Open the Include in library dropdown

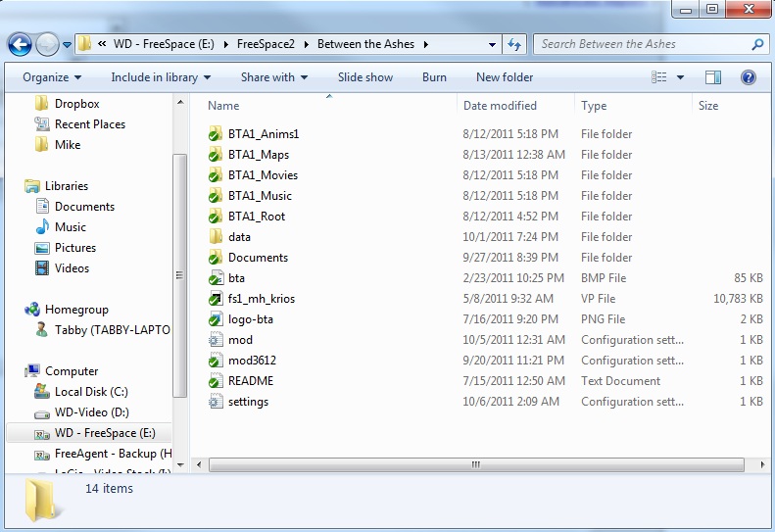(x=161, y=77)
